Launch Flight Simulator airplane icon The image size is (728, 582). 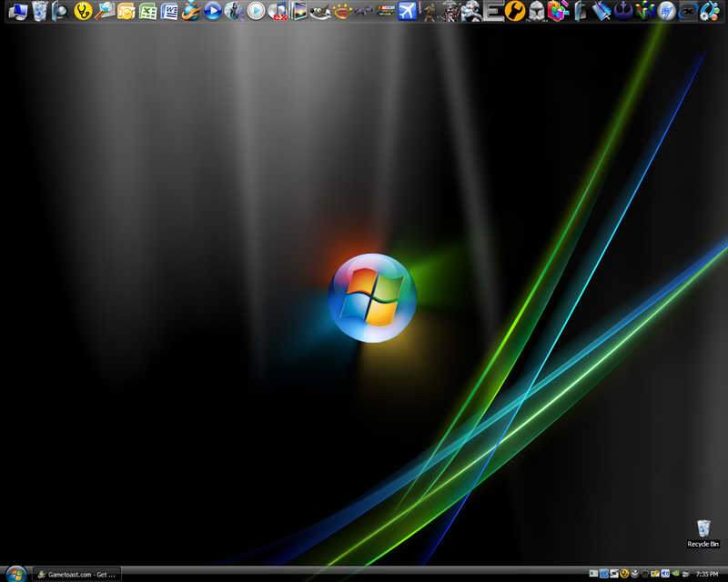coord(407,11)
